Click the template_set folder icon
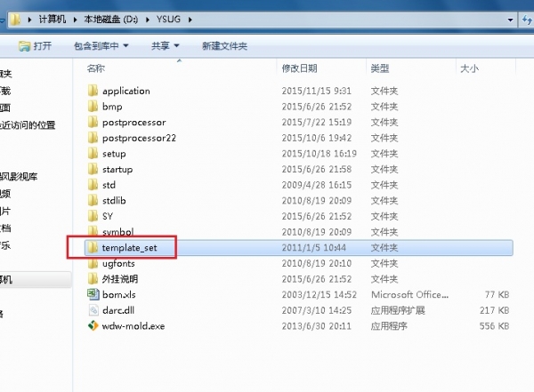534x392 pixels. tap(93, 247)
